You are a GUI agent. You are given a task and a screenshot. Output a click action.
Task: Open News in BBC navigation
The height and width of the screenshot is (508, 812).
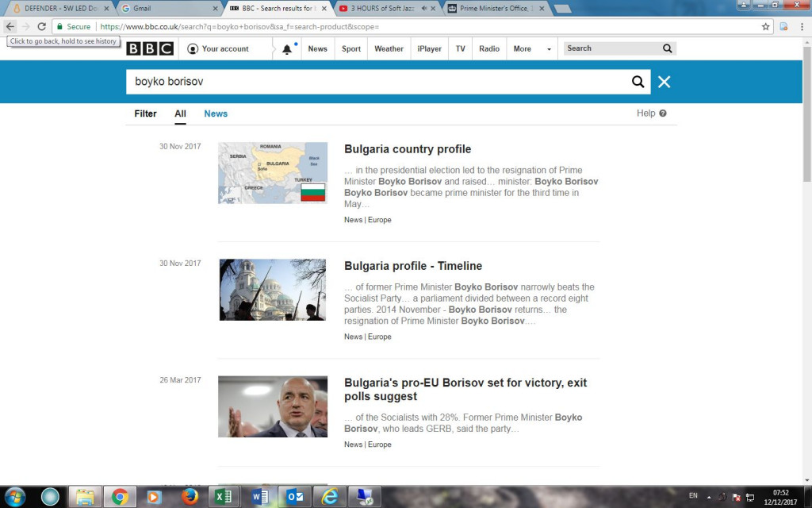pos(317,48)
